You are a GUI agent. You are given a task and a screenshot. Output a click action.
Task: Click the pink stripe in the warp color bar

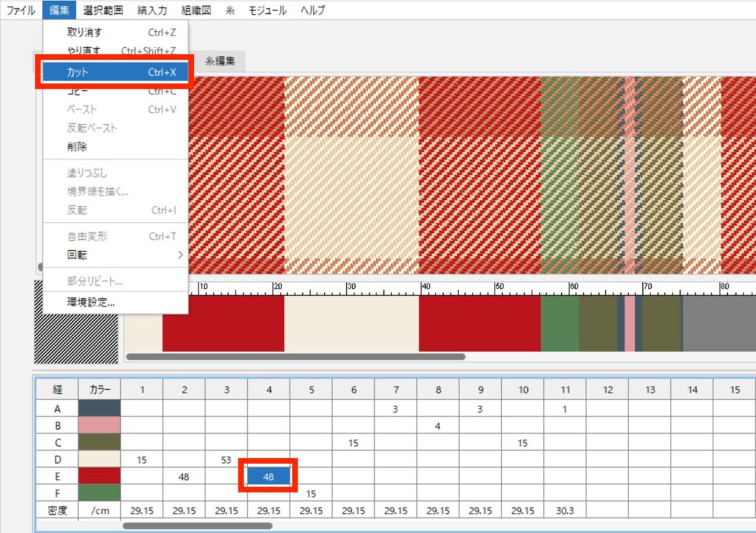point(630,323)
